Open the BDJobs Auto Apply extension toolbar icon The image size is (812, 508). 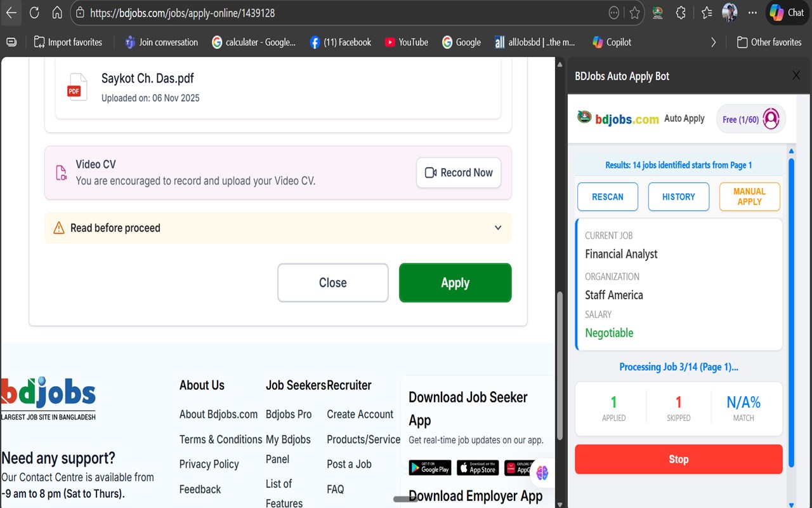658,13
